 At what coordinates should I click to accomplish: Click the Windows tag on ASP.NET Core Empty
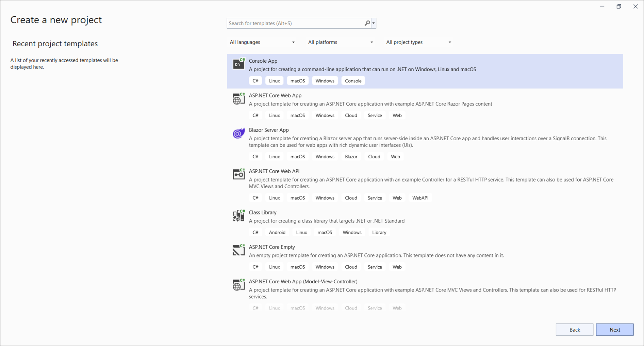coord(325,267)
